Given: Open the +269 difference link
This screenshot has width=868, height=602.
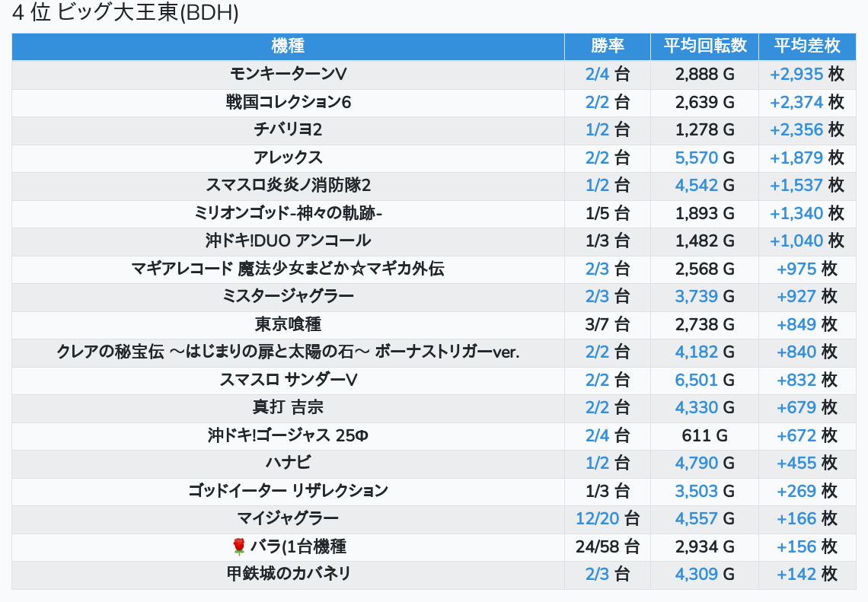Looking at the screenshot, I should pos(796,492).
